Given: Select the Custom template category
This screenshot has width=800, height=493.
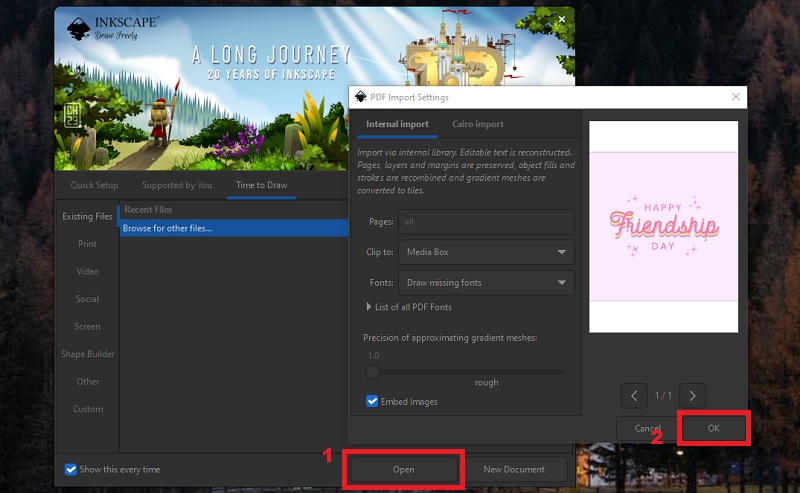Looking at the screenshot, I should pos(87,409).
